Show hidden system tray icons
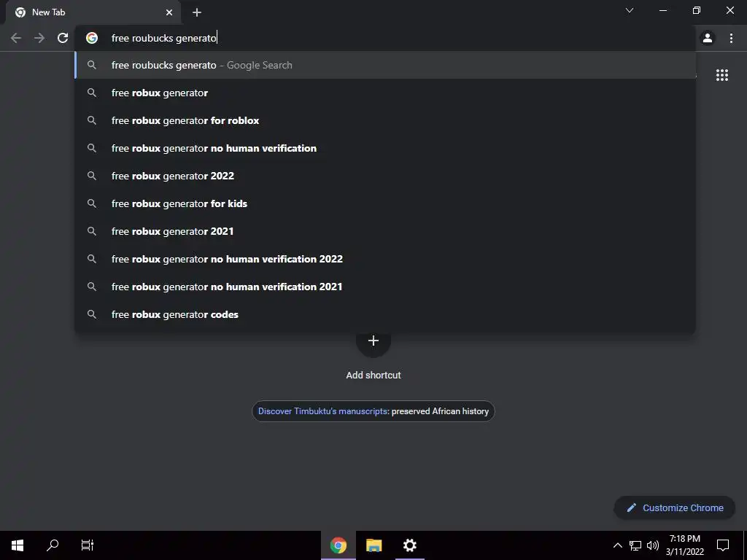 coord(617,545)
